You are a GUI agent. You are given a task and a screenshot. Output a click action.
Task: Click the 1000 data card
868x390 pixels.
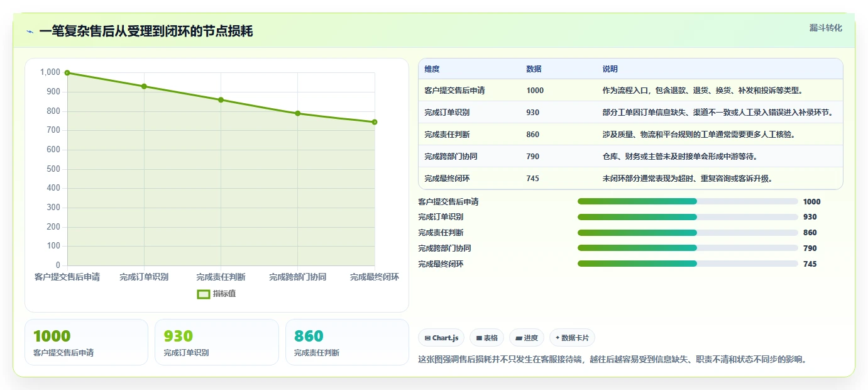[x=86, y=342]
